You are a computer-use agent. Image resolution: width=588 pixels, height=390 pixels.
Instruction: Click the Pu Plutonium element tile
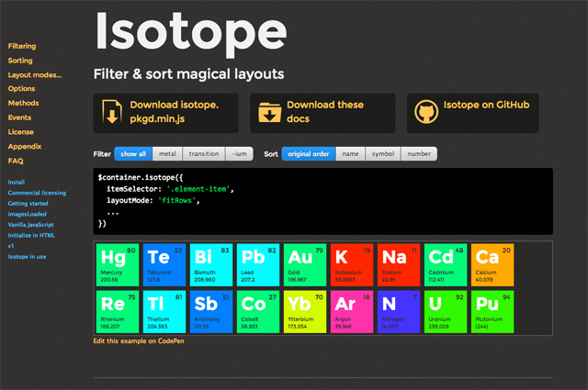(492, 312)
